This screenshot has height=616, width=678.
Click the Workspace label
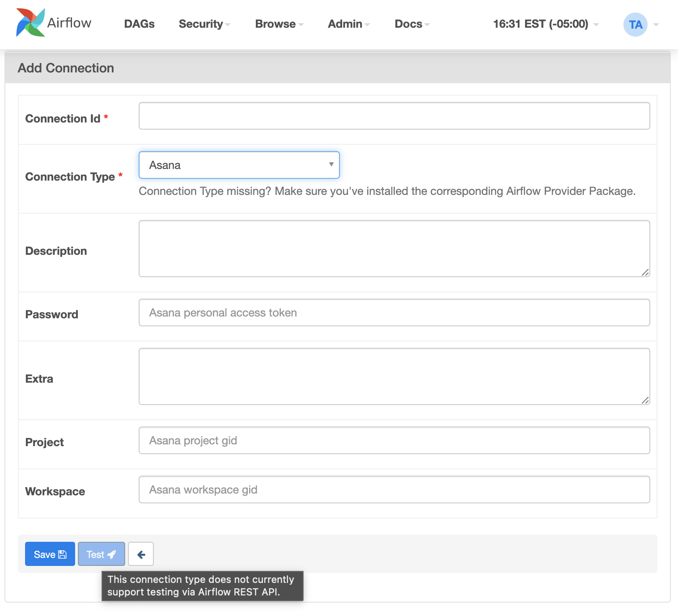[55, 491]
